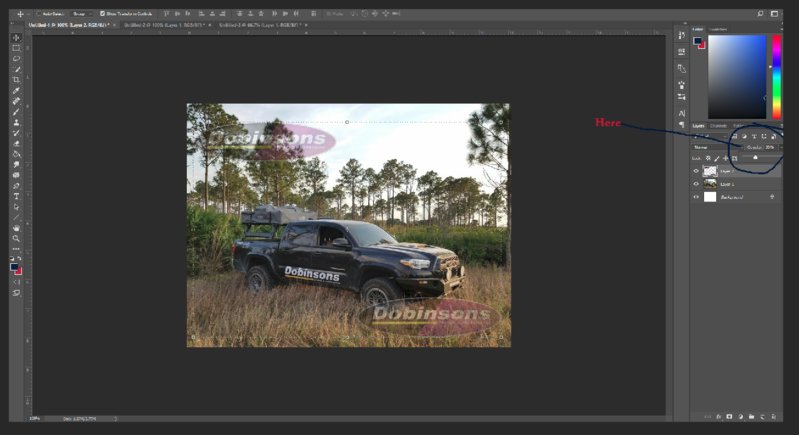Open the Normal blend mode dropdown

pyautogui.click(x=716, y=147)
